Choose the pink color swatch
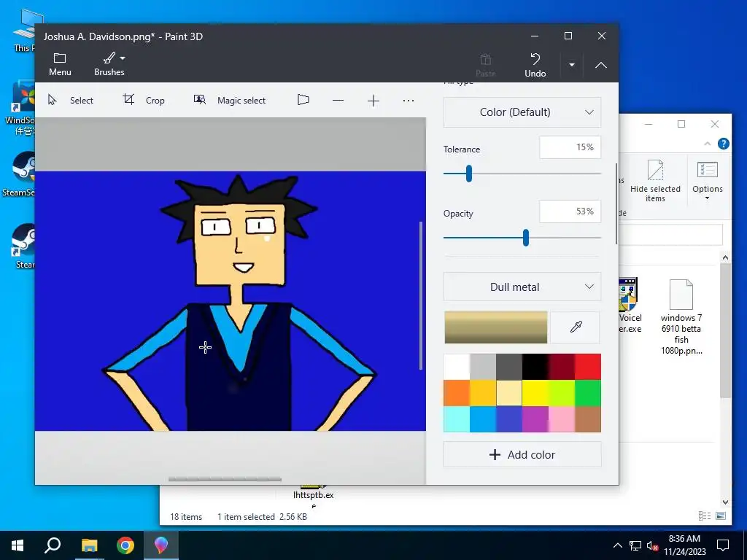This screenshot has height=560, width=747. (561, 419)
